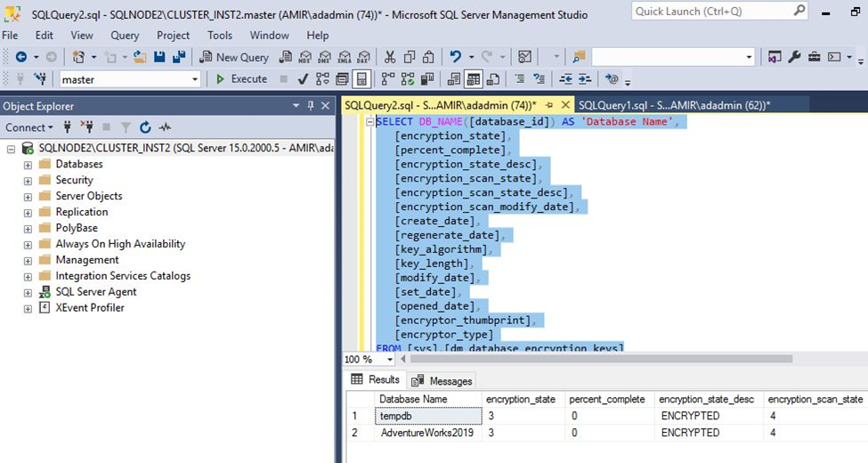Expand the Databases folder node
The image size is (868, 463).
tap(28, 165)
